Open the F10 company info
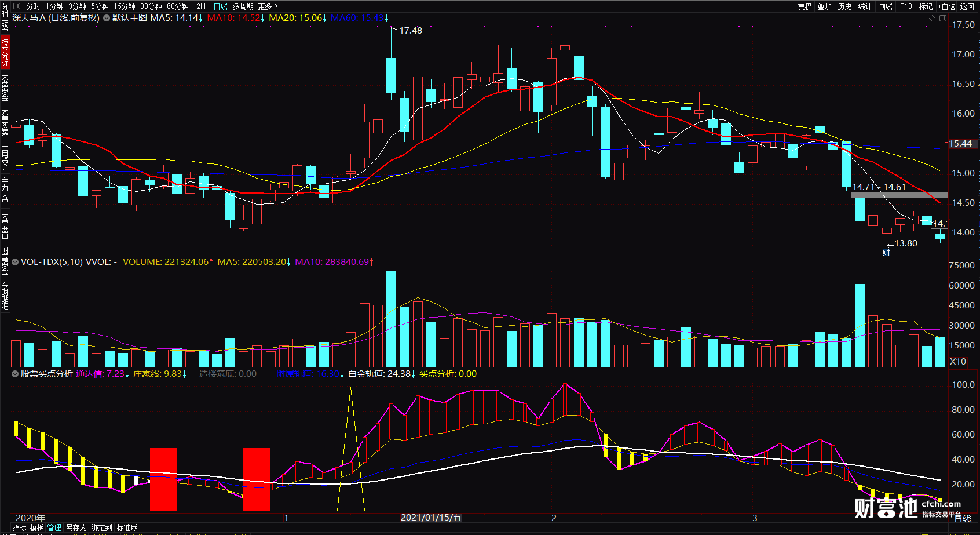 pyautogui.click(x=906, y=6)
